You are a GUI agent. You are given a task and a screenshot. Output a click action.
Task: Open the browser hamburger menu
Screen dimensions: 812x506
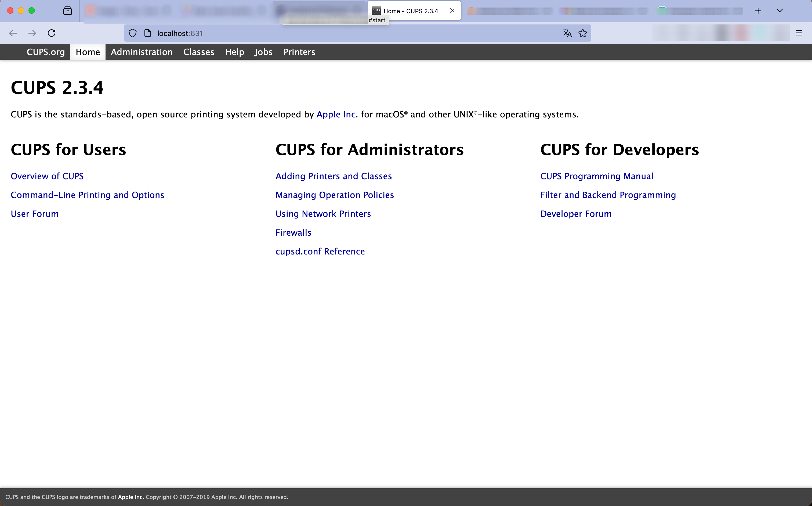[799, 33]
